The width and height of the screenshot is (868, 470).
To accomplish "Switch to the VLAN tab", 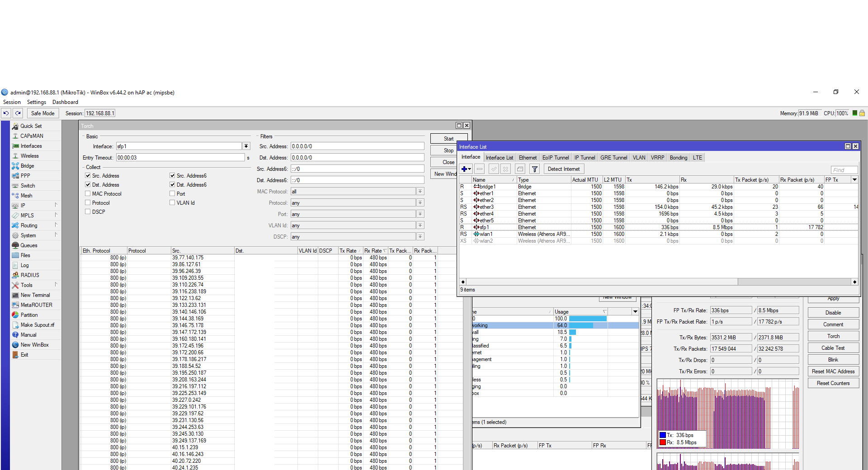I will click(x=639, y=158).
